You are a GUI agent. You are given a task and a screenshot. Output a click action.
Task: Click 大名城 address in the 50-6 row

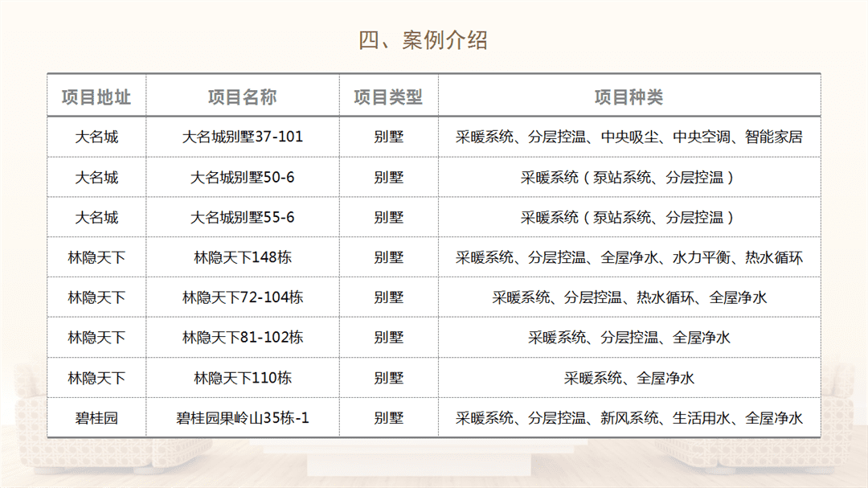pyautogui.click(x=96, y=177)
